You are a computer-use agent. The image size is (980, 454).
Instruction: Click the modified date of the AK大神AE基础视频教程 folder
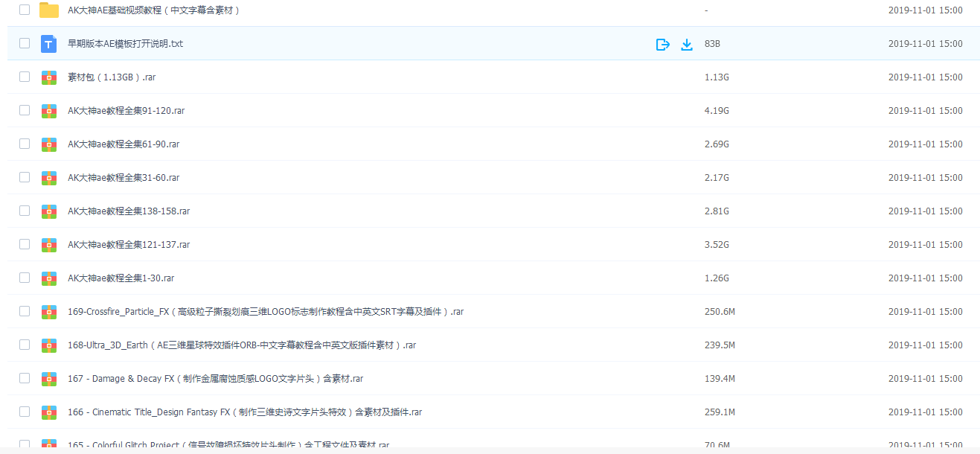[x=925, y=10]
